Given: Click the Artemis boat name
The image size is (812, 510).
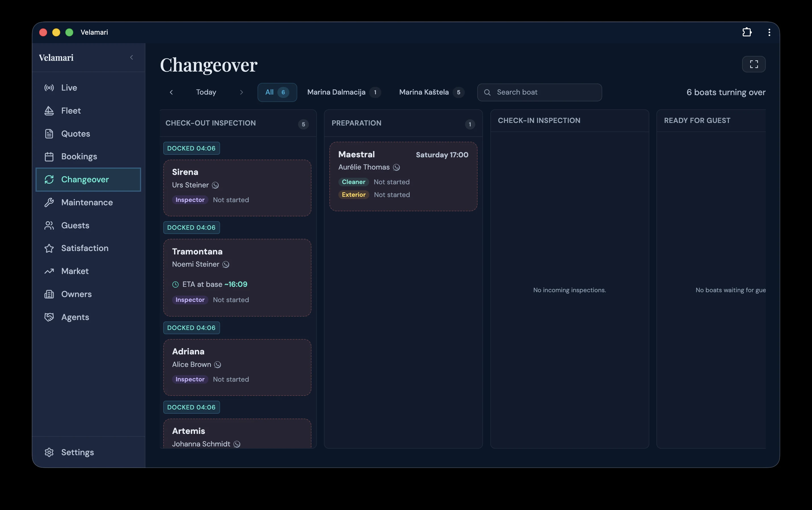Looking at the screenshot, I should pos(189,431).
